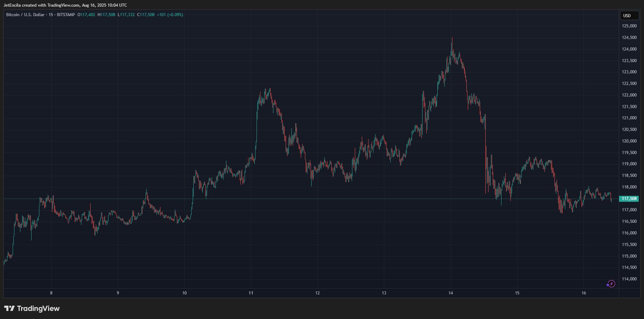Click the 115,000 price axis label
The width and height of the screenshot is (644, 319).
(x=629, y=256)
